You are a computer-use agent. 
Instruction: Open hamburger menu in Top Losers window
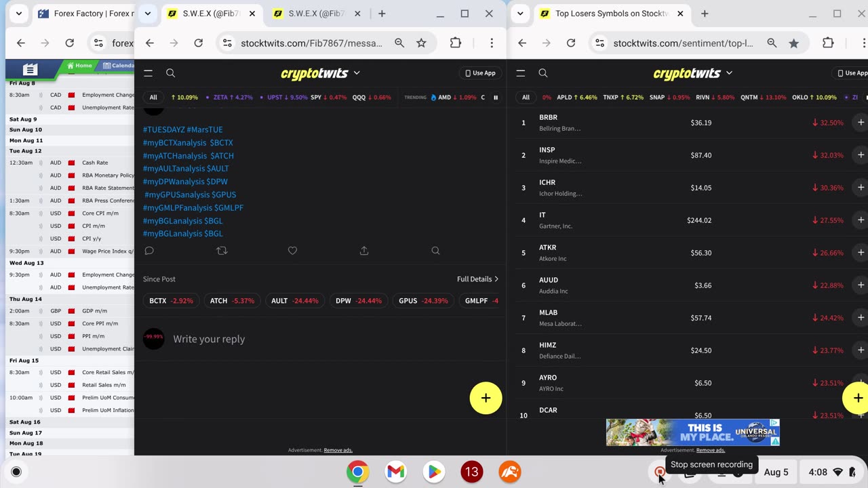click(x=521, y=73)
